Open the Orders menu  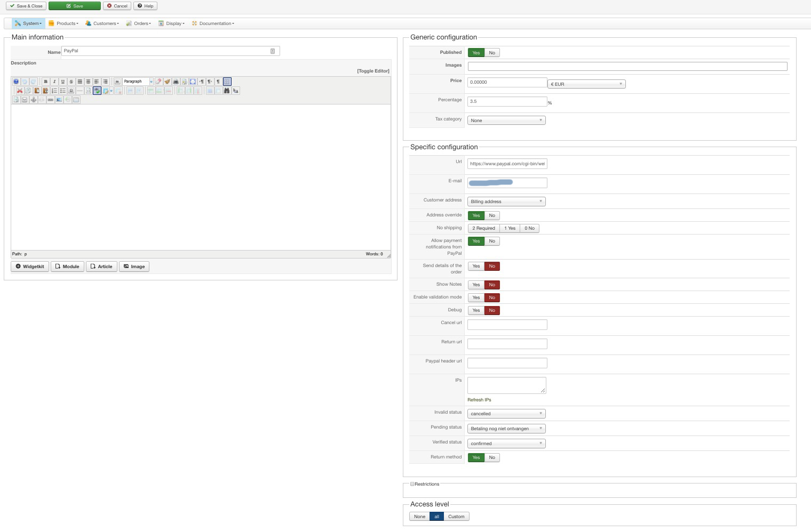[139, 23]
